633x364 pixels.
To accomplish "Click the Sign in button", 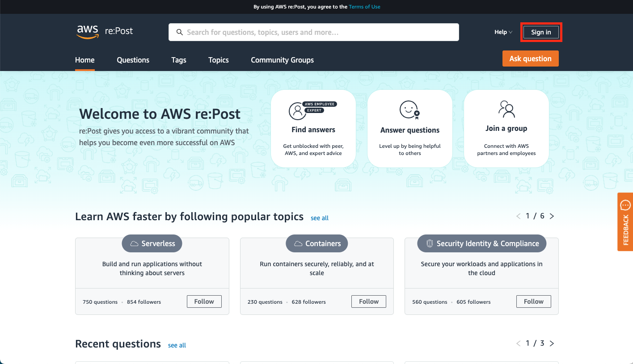I will [541, 32].
